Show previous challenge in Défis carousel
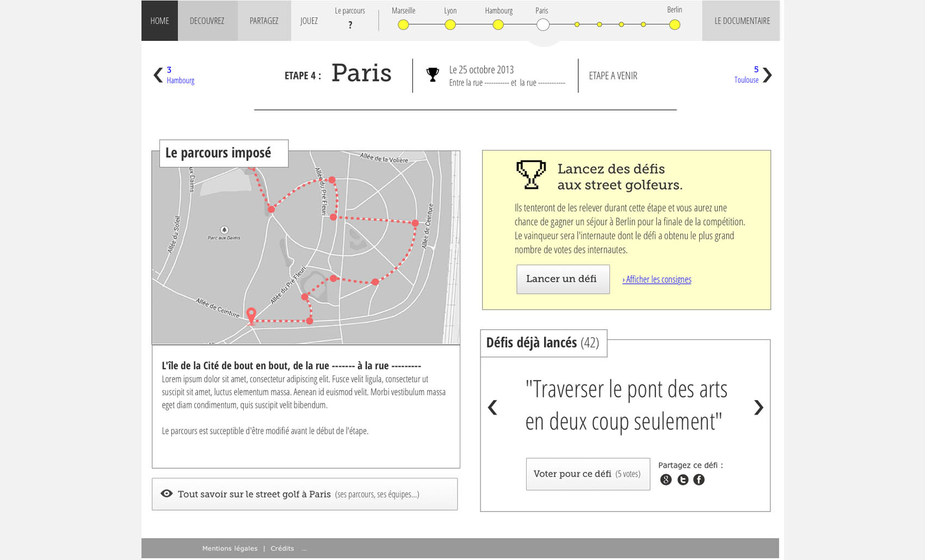Screen dimensions: 925x560 coord(492,407)
